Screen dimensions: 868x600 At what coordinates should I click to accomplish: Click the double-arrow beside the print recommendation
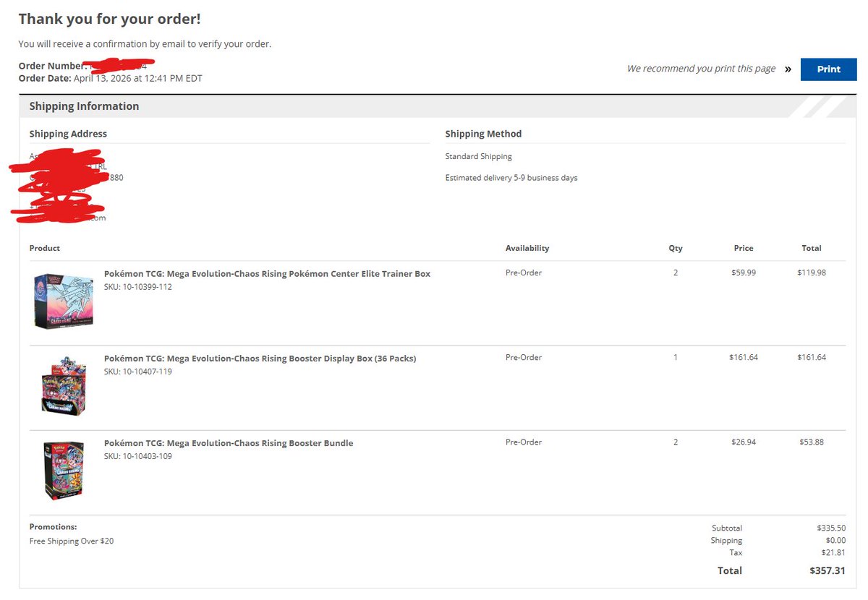pyautogui.click(x=788, y=69)
